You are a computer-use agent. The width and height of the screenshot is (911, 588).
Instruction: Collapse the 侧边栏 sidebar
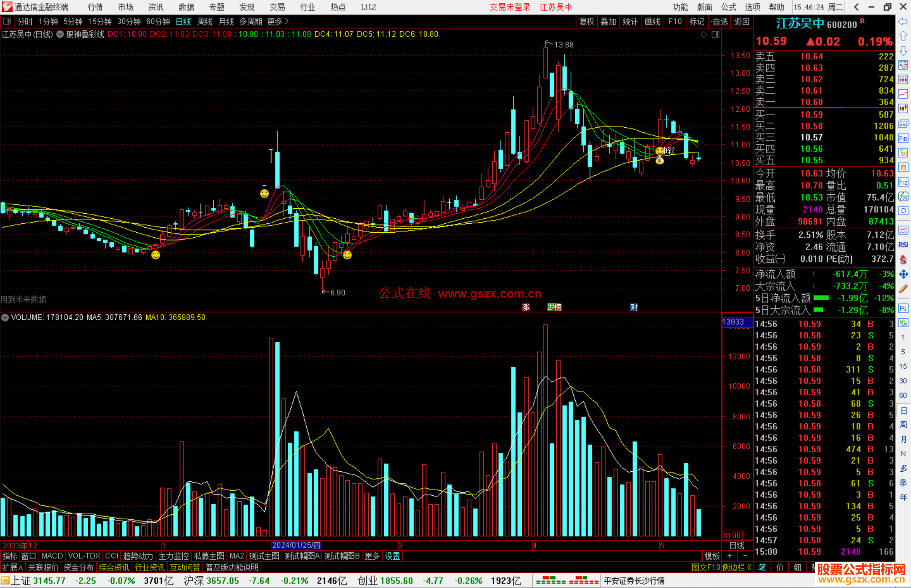tap(737, 567)
